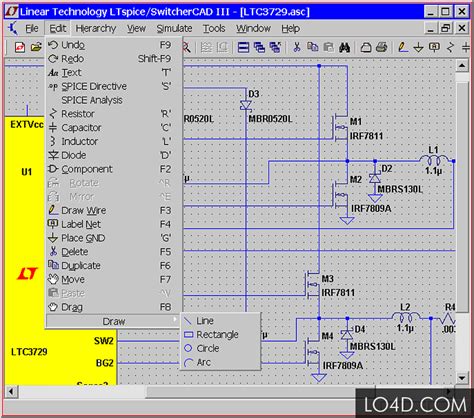Expand the Draw submenu entry
Image resolution: width=474 pixels, height=418 pixels.
(x=113, y=321)
